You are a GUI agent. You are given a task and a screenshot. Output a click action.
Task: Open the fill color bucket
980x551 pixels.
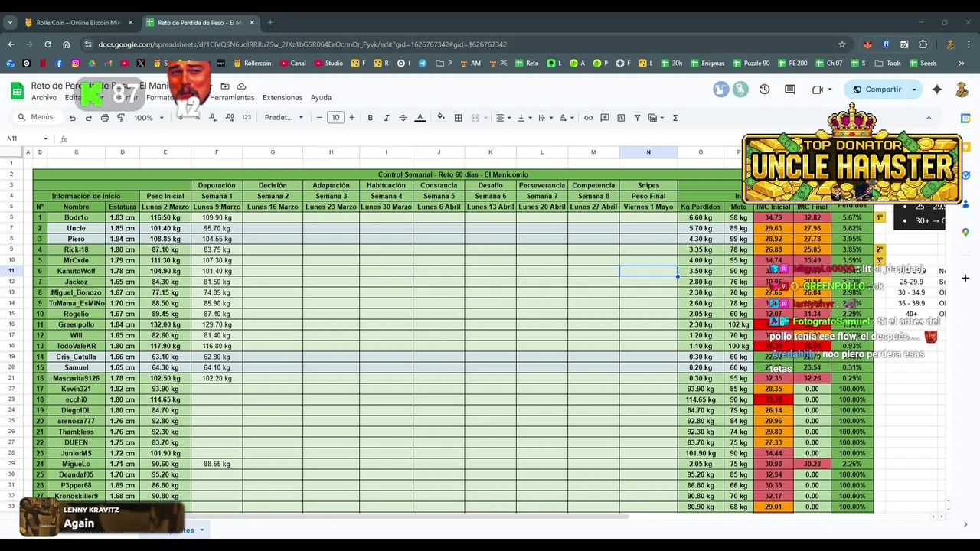coord(440,118)
